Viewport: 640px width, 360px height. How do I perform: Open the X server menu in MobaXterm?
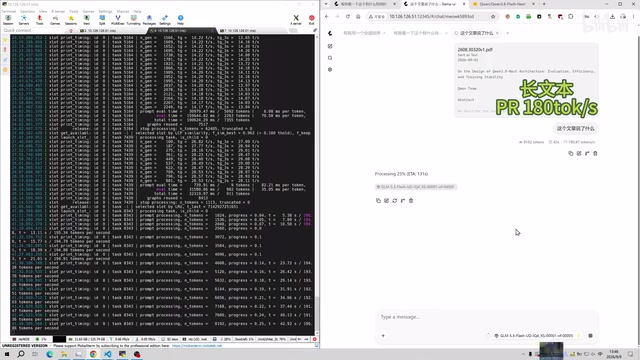tap(58, 11)
